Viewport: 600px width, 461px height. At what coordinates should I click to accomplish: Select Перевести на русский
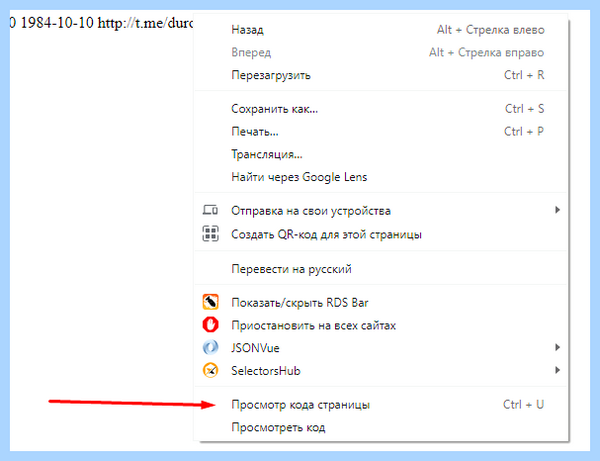tap(381, 269)
